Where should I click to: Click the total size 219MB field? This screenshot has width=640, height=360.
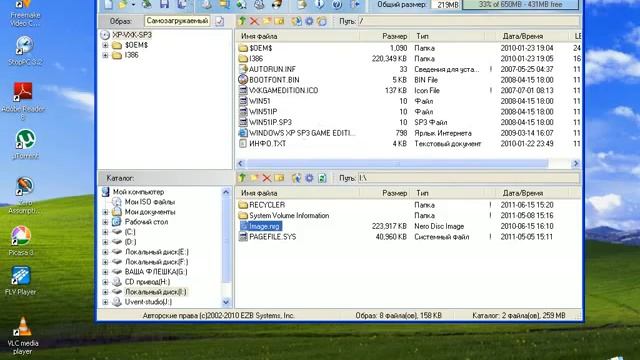[x=446, y=4]
